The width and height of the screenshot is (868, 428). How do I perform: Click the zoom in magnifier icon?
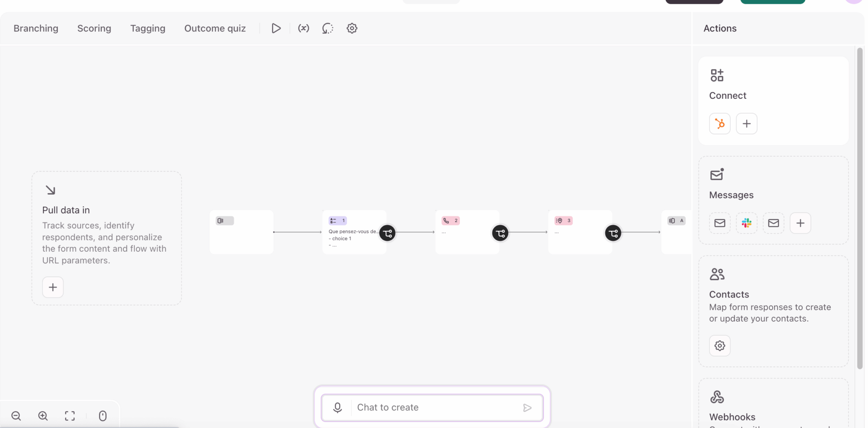43,416
